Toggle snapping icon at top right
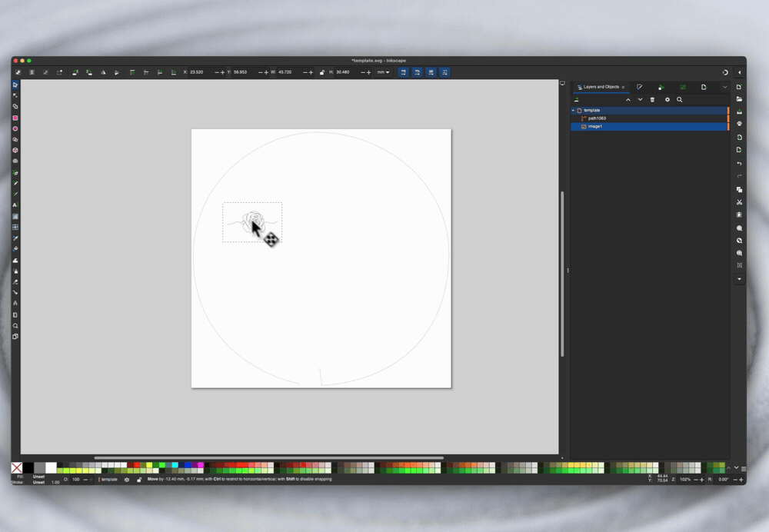Screen dimensions: 769x532 tap(725, 72)
